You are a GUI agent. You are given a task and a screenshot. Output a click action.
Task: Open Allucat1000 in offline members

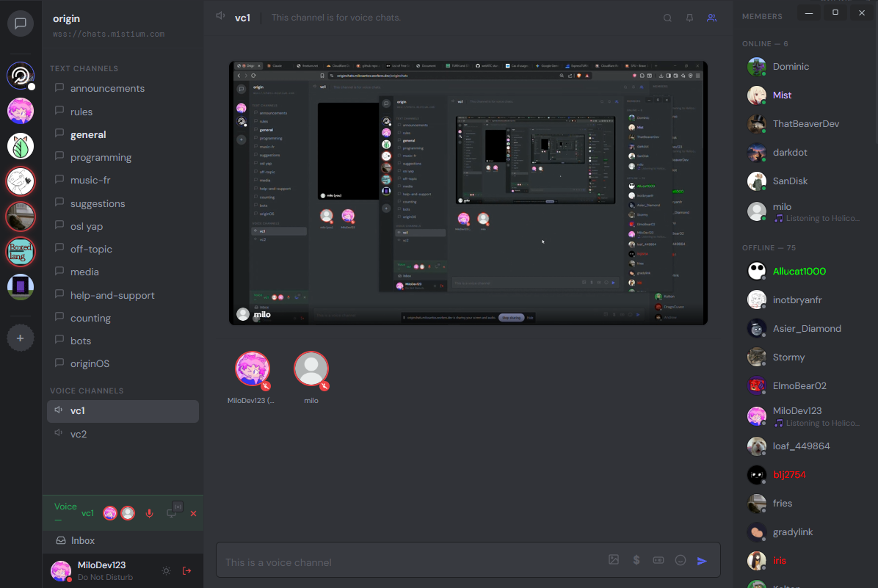point(805,271)
